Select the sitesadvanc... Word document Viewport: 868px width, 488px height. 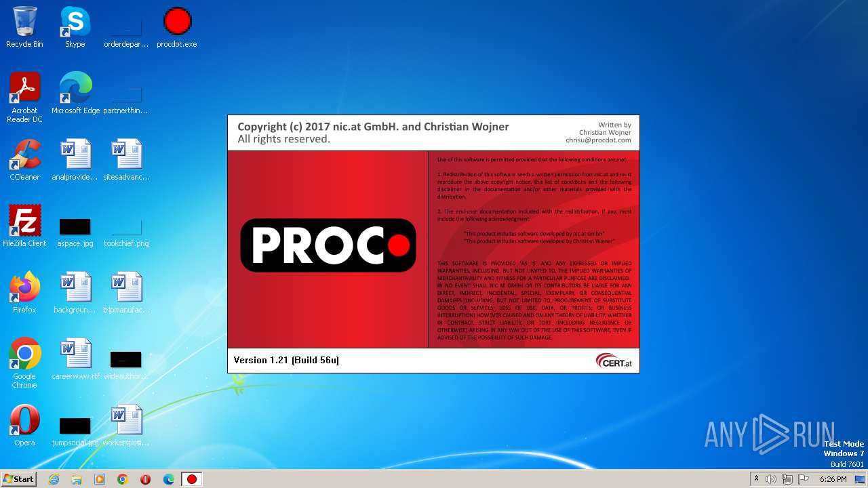tap(126, 160)
